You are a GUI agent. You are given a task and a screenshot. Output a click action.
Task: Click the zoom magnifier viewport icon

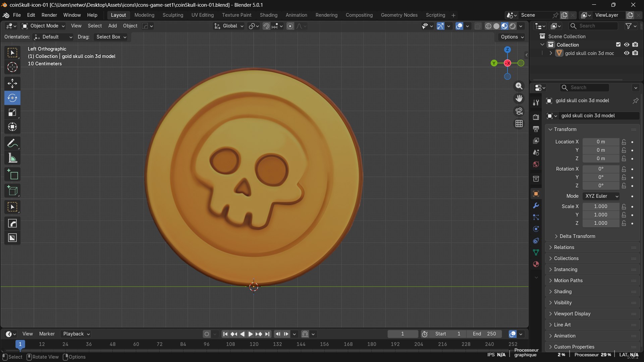tap(519, 86)
